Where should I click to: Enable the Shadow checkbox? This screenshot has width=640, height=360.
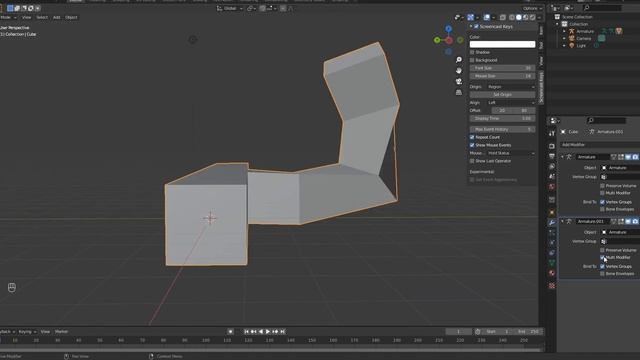(x=472, y=52)
